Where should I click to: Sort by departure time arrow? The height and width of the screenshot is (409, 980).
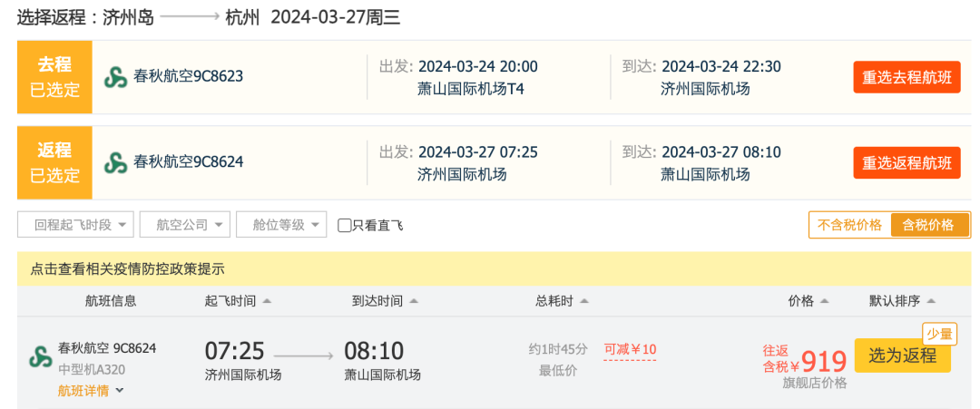coord(268,301)
